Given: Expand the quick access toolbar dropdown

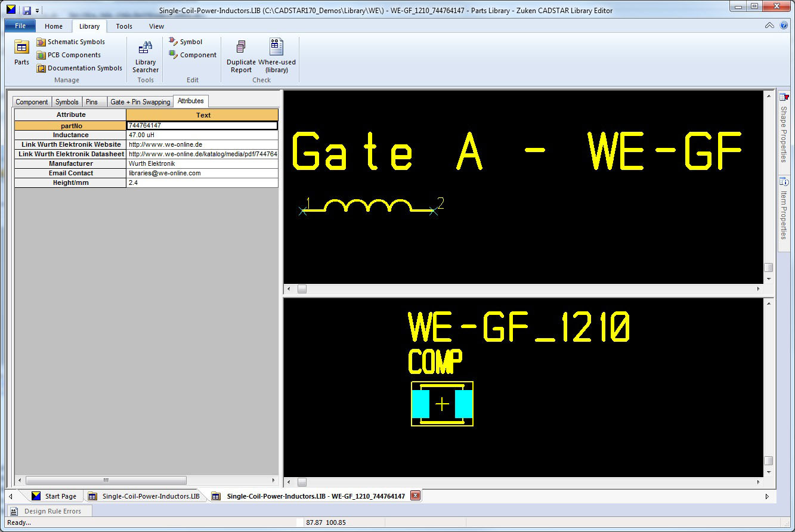Looking at the screenshot, I should tap(37, 11).
